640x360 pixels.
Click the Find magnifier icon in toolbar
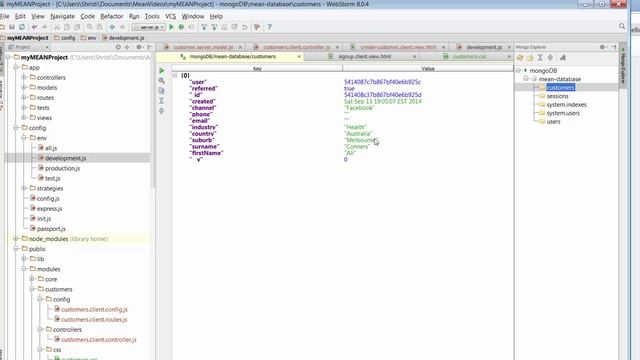tap(89, 27)
